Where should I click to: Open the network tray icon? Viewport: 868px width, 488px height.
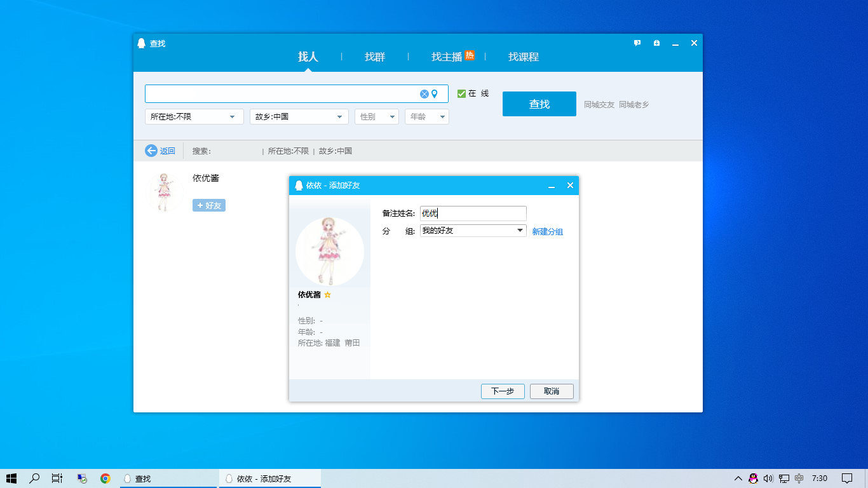tap(784, 478)
